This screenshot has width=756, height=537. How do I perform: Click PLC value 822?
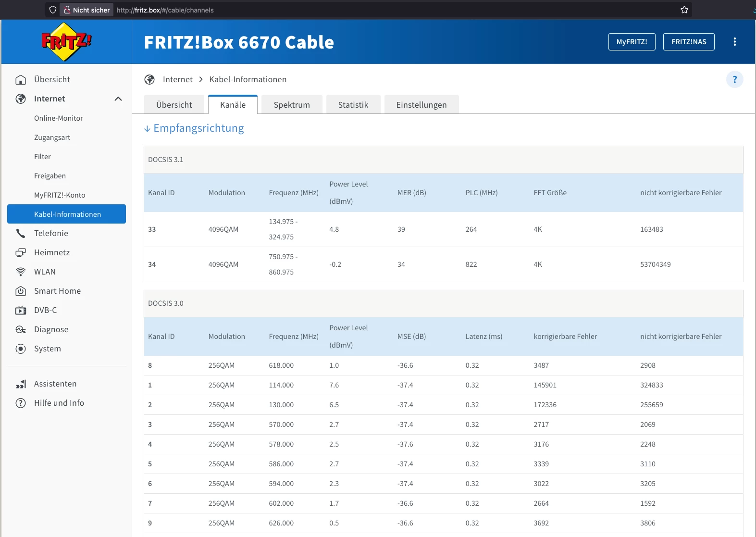[x=471, y=264]
